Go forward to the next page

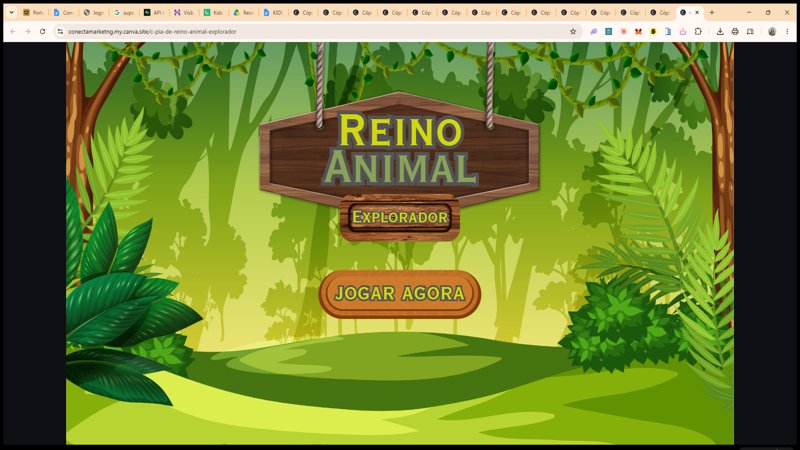pyautogui.click(x=28, y=32)
